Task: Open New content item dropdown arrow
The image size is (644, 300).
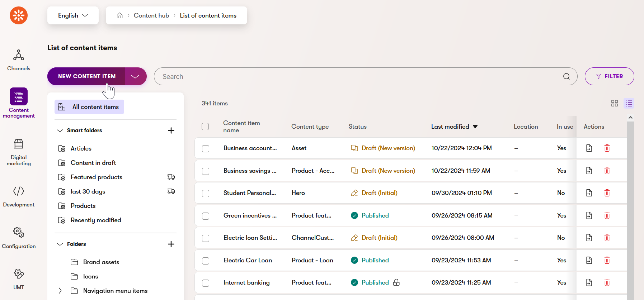Action: (136, 76)
